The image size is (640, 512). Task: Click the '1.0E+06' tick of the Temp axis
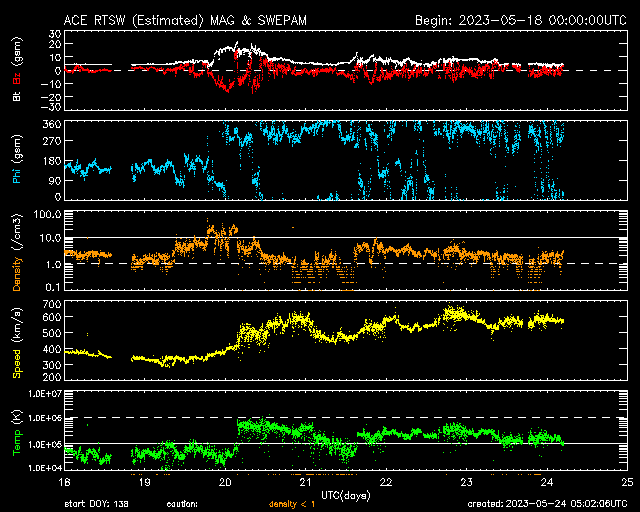45,418
